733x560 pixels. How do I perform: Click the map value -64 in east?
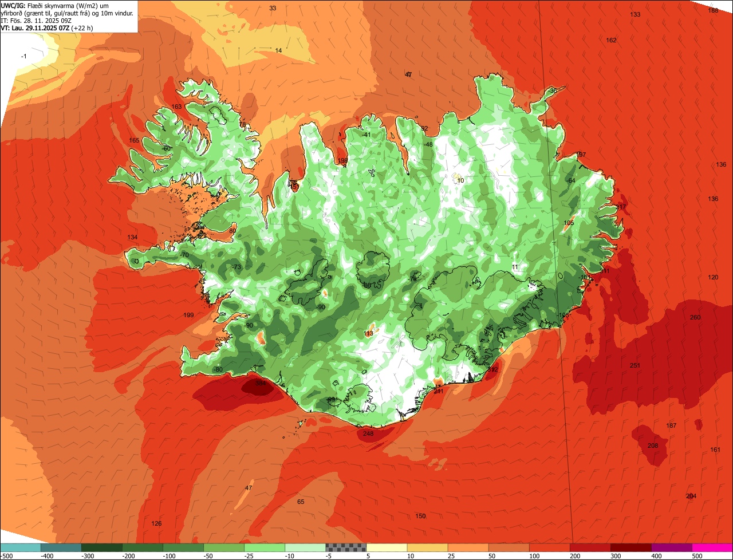coord(570,180)
